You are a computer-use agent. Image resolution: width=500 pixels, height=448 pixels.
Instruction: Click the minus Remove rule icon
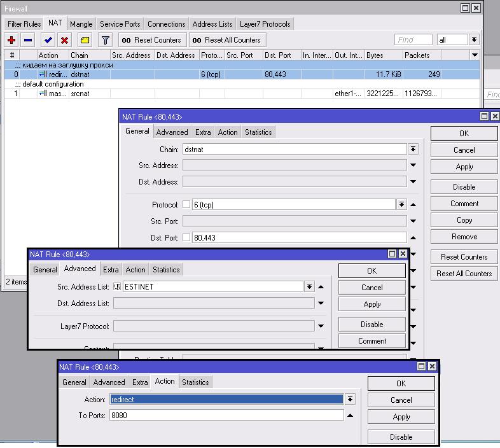click(28, 40)
